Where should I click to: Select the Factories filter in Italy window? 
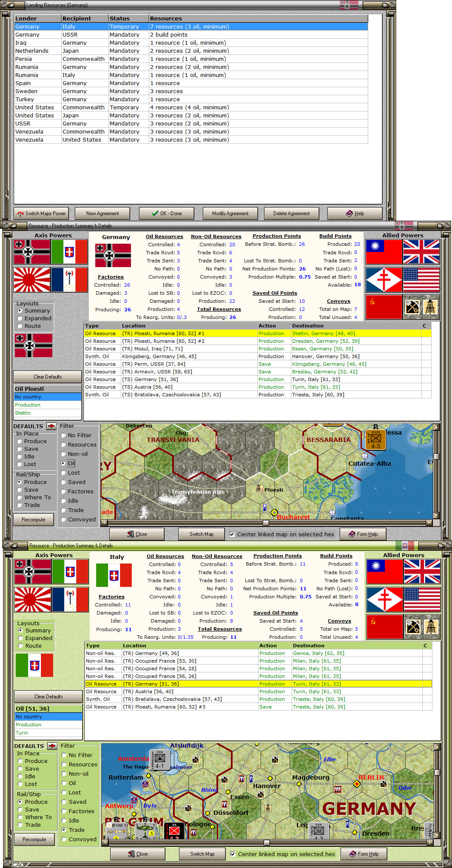78,811
